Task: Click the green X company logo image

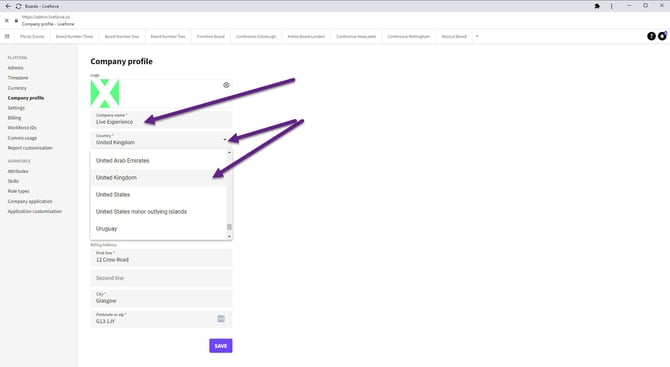Action: tap(105, 93)
